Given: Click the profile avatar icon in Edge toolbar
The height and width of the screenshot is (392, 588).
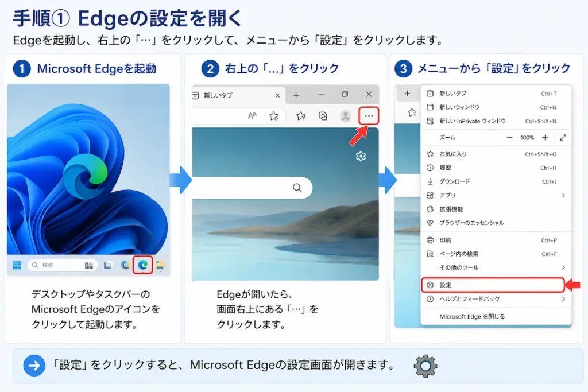Looking at the screenshot, I should (345, 116).
